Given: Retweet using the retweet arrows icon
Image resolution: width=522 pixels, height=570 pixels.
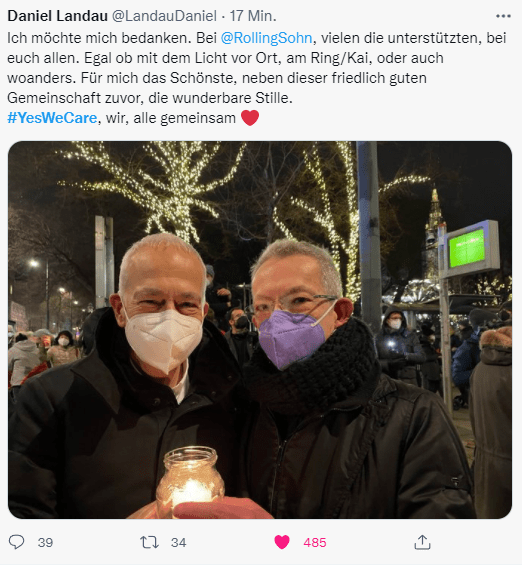Looking at the screenshot, I should 149,542.
